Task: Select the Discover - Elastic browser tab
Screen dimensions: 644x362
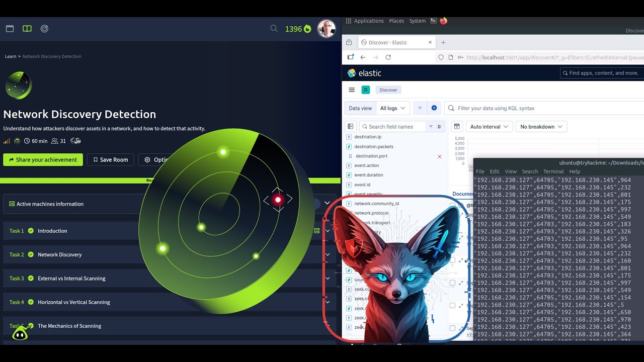Action: 396,43
